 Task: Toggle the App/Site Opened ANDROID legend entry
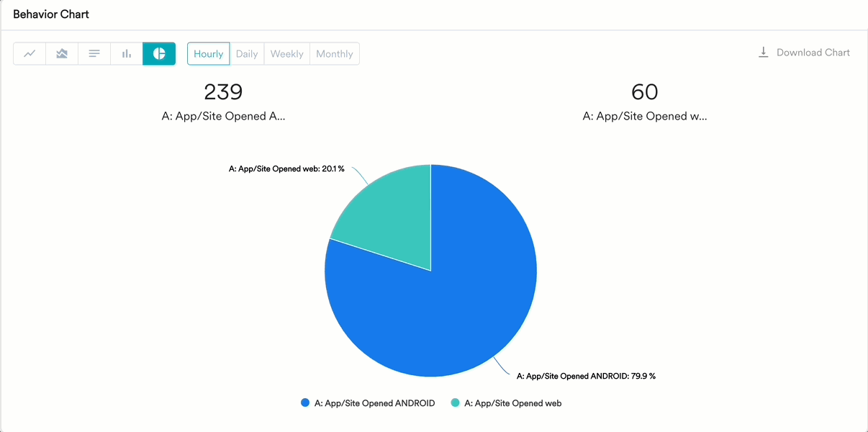374,403
